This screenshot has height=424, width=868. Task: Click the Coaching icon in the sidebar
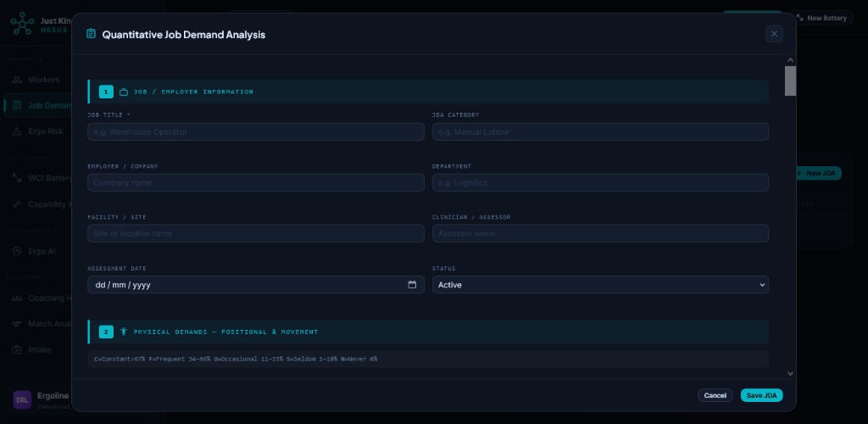(x=17, y=298)
